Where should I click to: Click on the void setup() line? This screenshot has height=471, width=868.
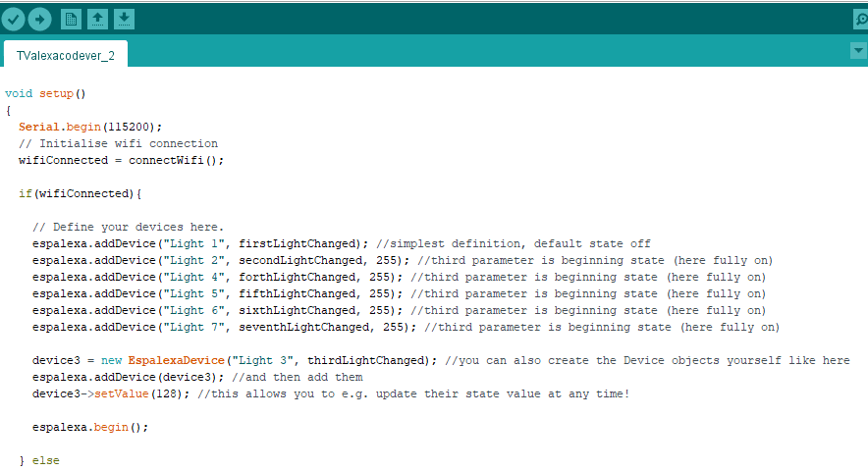pyautogui.click(x=46, y=93)
